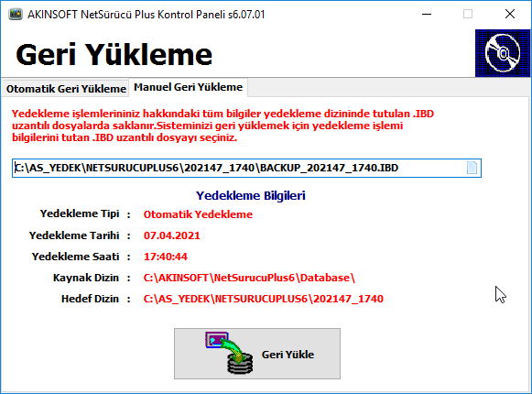532x394 pixels.
Task: Click the red .IBD instruction text
Action: point(223,126)
